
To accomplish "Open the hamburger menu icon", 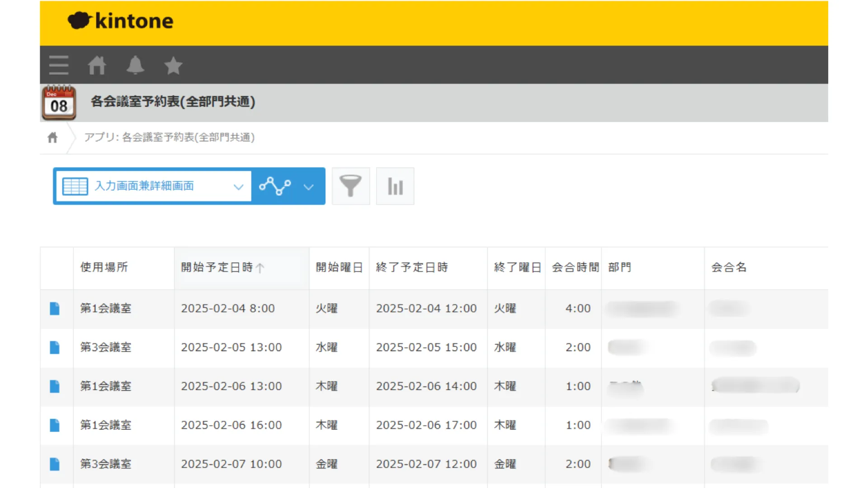I will point(59,66).
